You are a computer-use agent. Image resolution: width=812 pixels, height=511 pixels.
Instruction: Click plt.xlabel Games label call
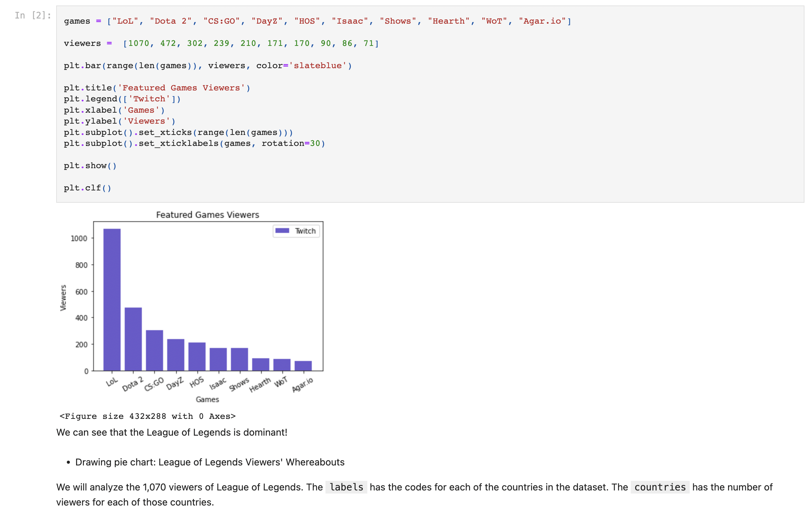click(112, 110)
